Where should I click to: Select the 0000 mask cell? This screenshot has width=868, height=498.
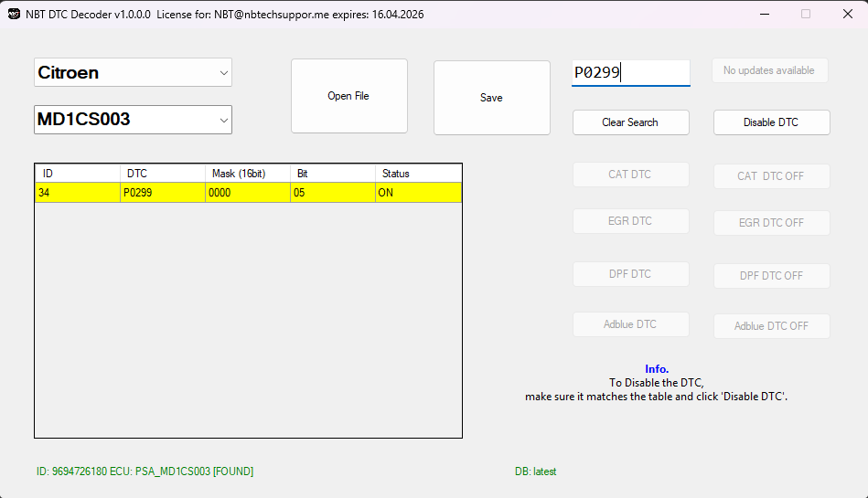248,193
